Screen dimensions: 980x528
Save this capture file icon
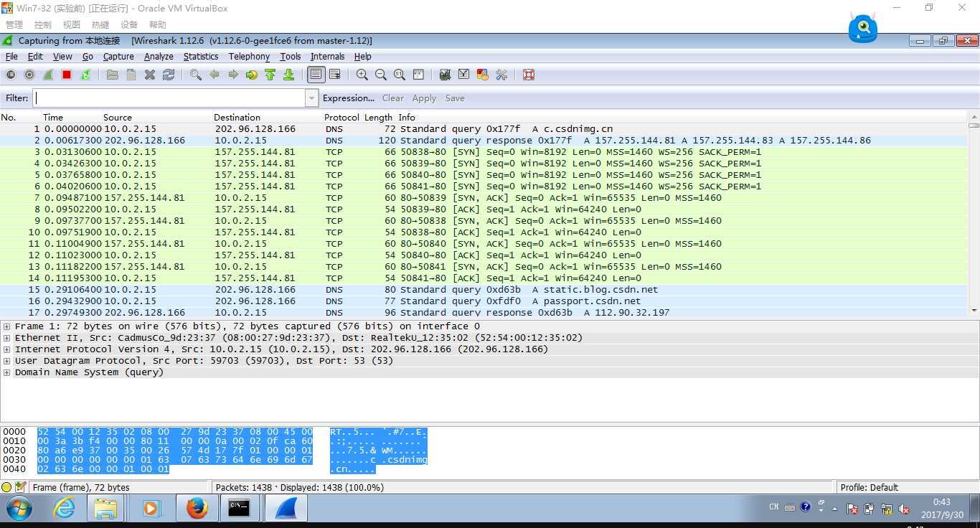(131, 75)
